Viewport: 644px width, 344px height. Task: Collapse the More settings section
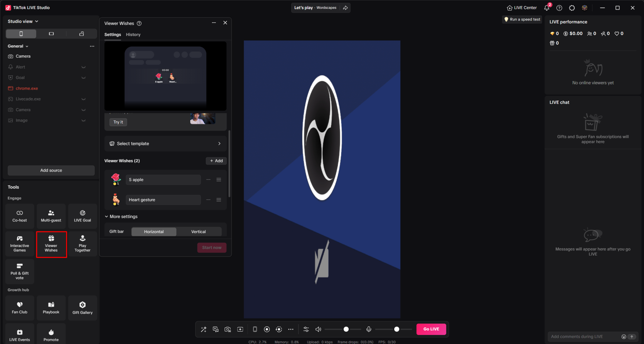121,216
